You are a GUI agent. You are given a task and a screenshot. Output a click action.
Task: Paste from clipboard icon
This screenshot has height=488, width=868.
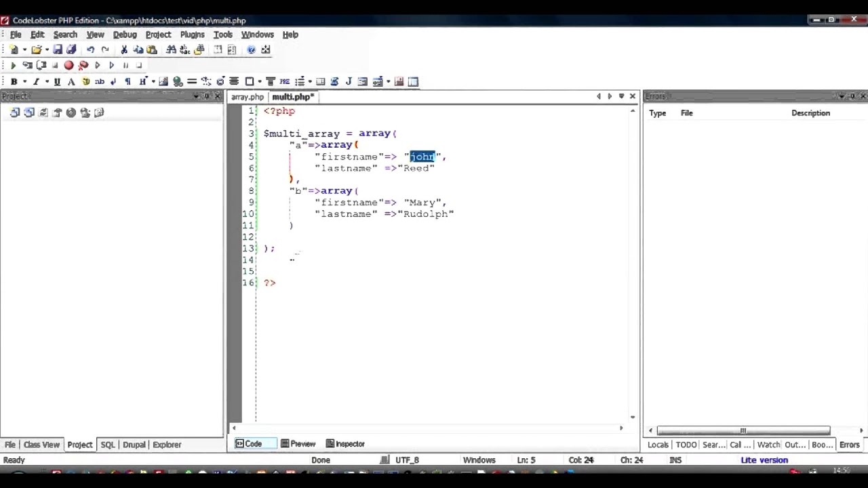[152, 49]
